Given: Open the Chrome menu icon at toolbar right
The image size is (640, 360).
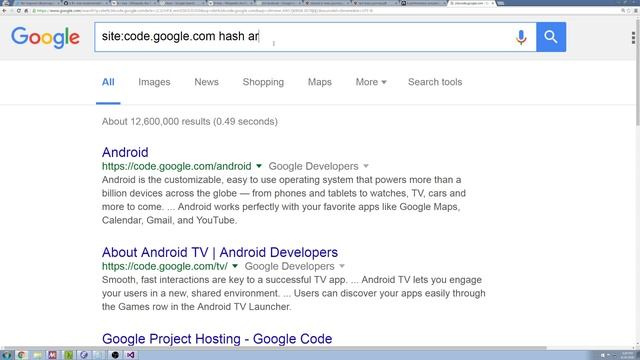Looking at the screenshot, I should click(636, 11).
